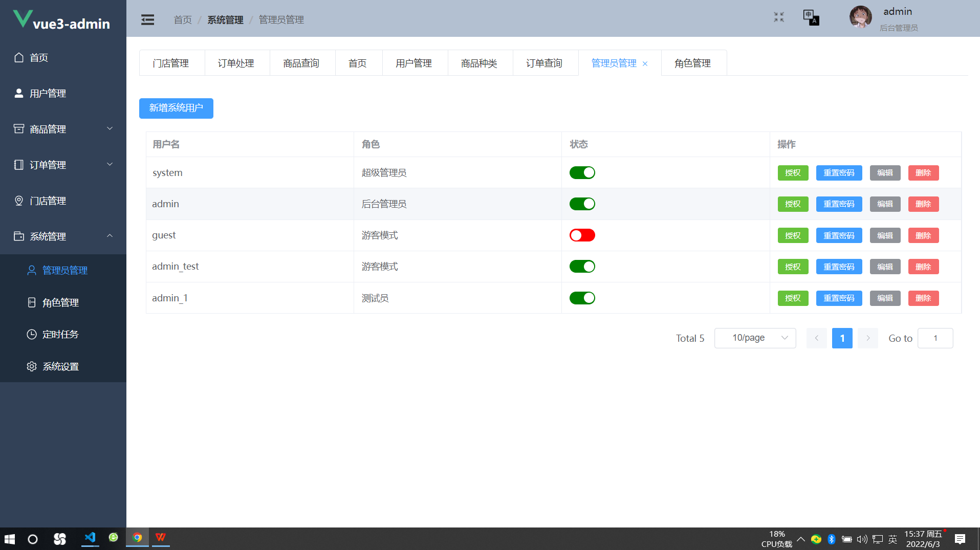Toggle the status switch for admin
The height and width of the screenshot is (550, 980).
point(582,204)
